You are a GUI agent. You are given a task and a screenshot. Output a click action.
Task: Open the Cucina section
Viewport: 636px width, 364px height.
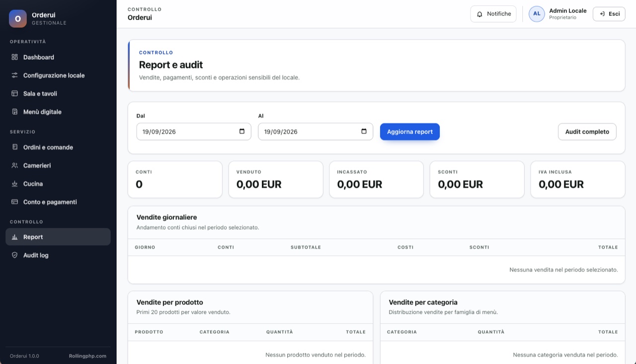click(58, 184)
